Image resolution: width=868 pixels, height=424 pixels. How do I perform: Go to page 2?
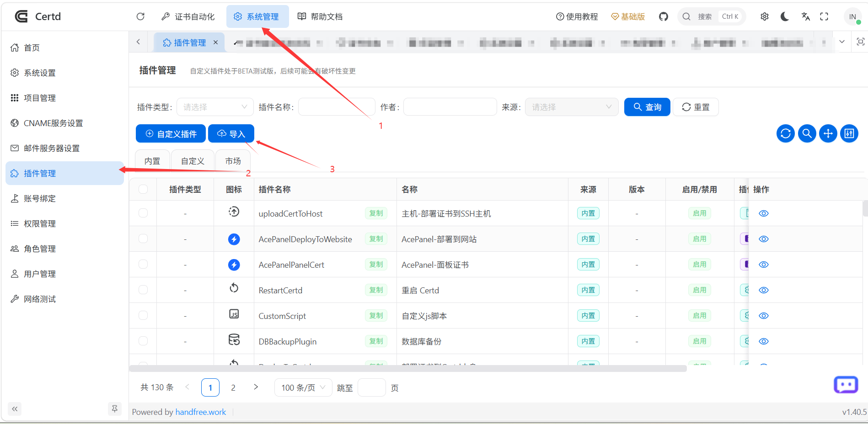tap(233, 387)
